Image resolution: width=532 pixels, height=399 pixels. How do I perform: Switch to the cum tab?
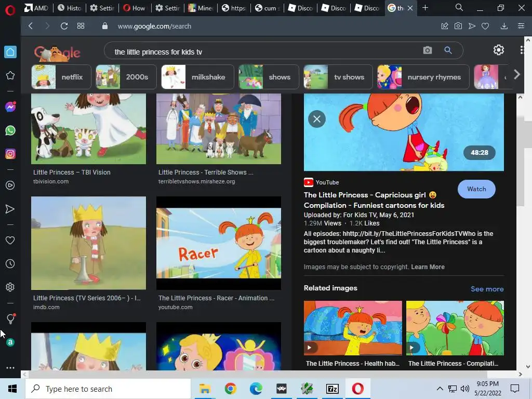click(268, 8)
